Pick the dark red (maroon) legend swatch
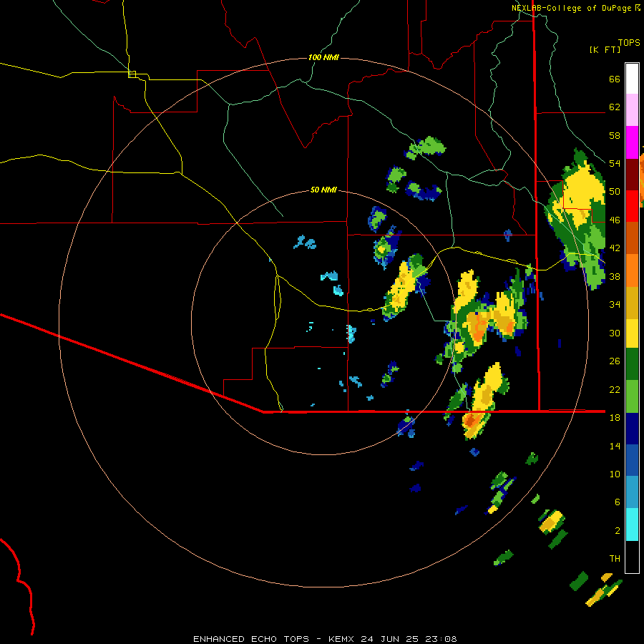The width and height of the screenshot is (644, 644). pyautogui.click(x=632, y=175)
